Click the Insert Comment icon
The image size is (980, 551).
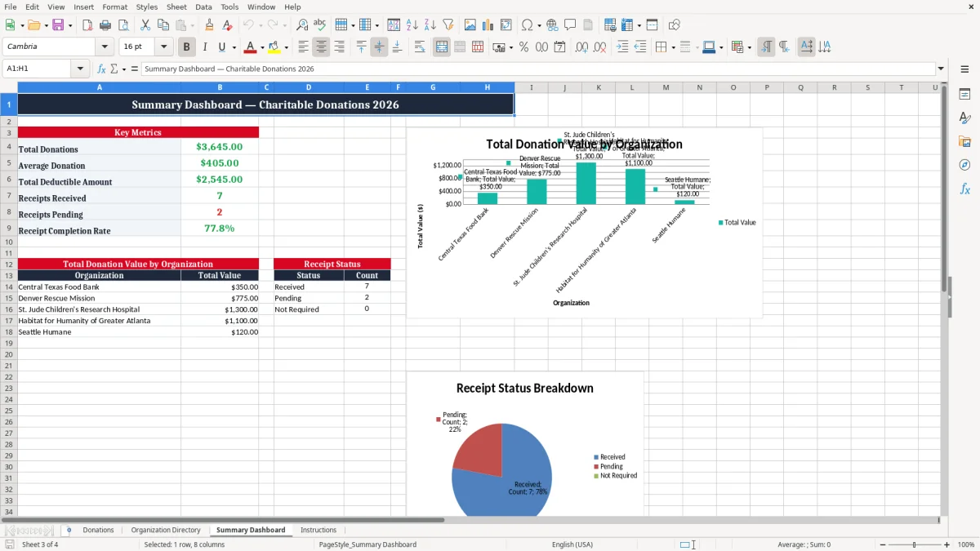coord(570,25)
